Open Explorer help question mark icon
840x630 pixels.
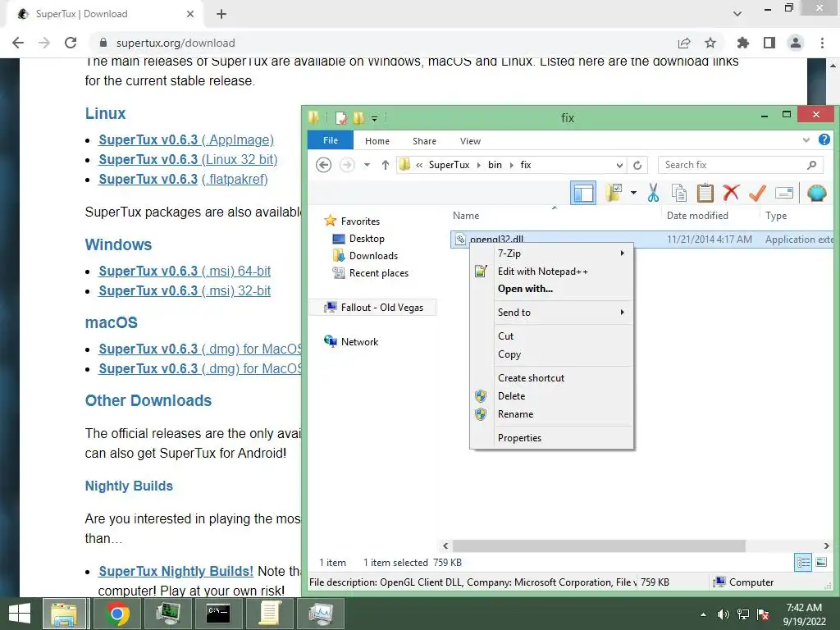824,139
